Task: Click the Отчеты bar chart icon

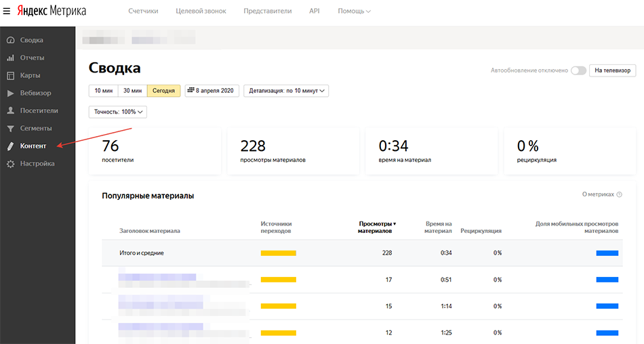Action: click(x=11, y=58)
